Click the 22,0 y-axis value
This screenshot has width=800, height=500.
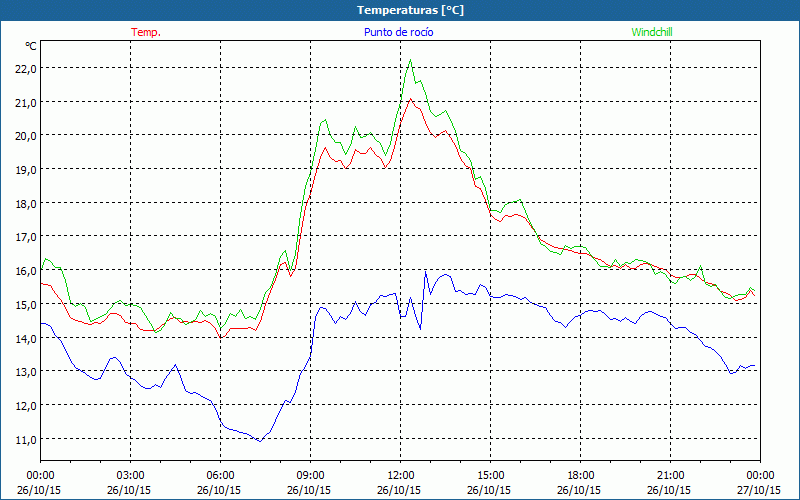click(26, 69)
